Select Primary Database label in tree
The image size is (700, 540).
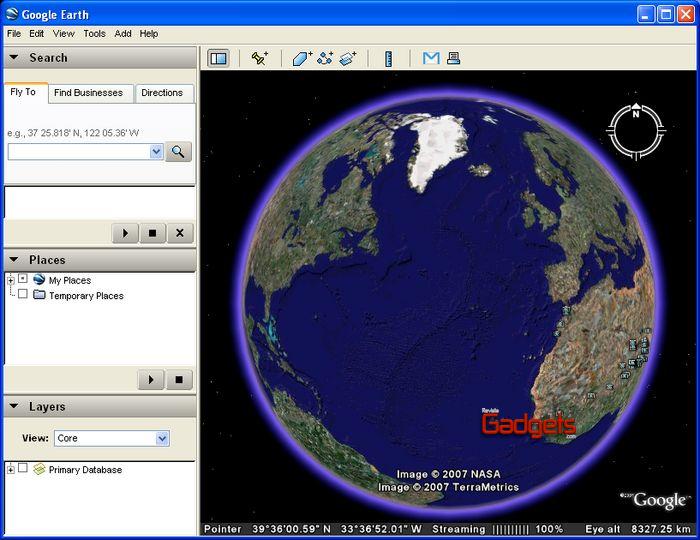pos(85,469)
